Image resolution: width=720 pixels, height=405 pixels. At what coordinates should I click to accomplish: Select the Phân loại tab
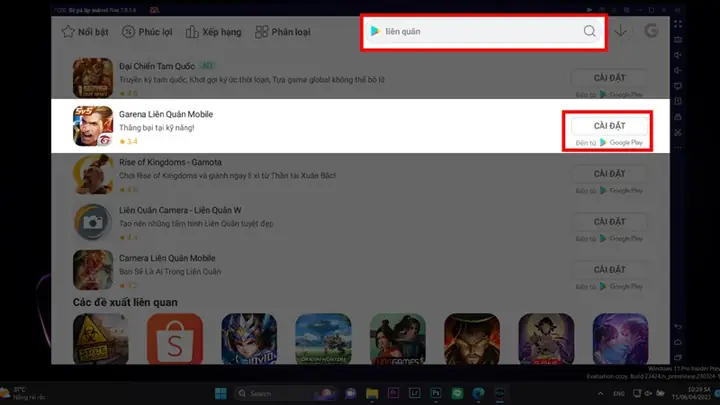point(283,32)
